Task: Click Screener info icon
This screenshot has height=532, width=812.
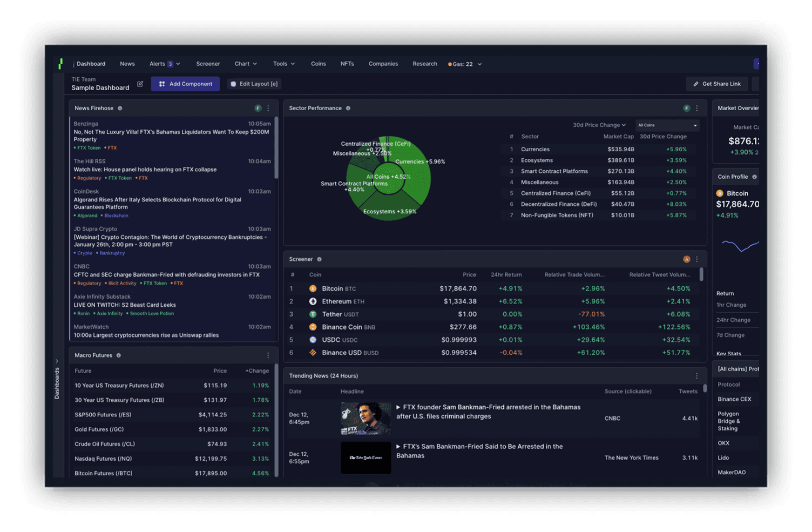Action: [319, 259]
